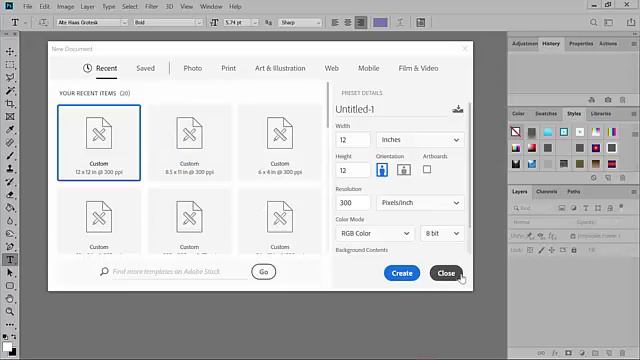The image size is (640, 360).
Task: Open the Properties panel tab
Action: click(581, 44)
